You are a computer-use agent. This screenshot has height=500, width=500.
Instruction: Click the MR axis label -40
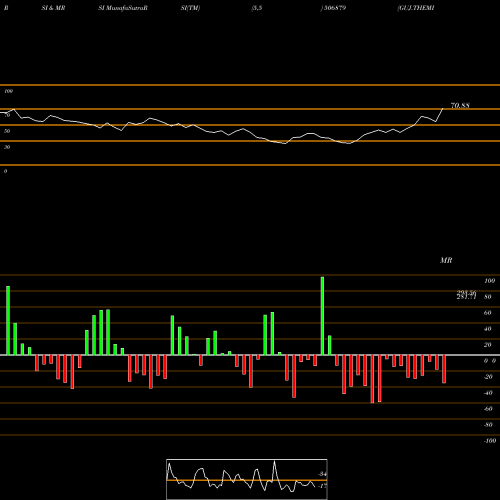click(488, 393)
